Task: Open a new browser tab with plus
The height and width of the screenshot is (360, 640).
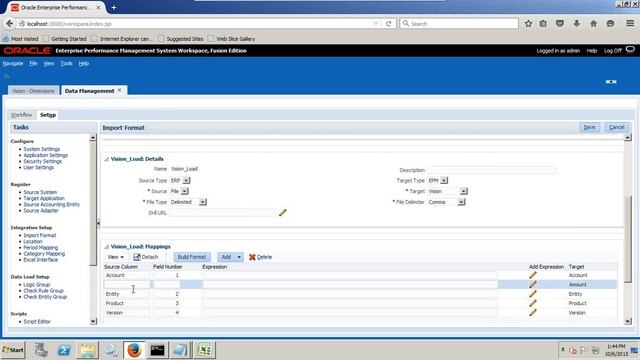Action: pyautogui.click(x=113, y=7)
